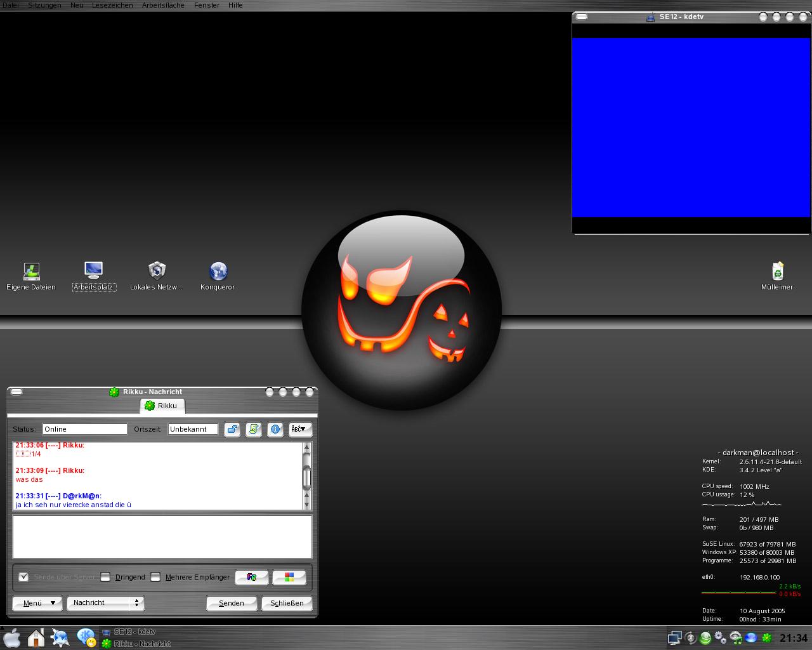812x650 pixels.
Task: Click the network monitors tray icon
Action: [674, 638]
